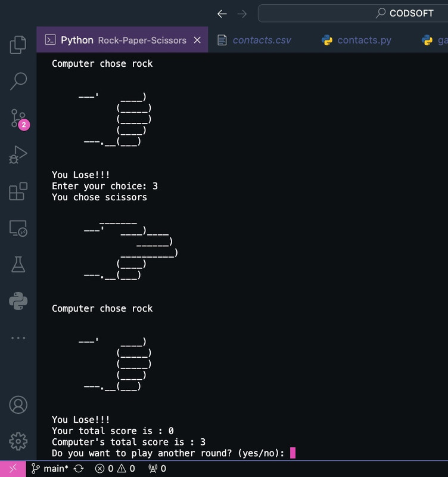
Task: Click the line 'Computer's total score is : 3'
Action: coord(129,442)
